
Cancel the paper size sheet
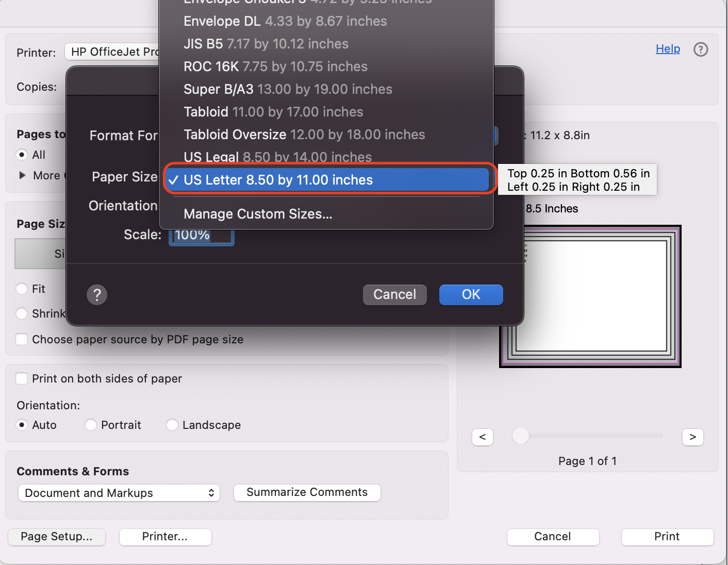tap(394, 294)
